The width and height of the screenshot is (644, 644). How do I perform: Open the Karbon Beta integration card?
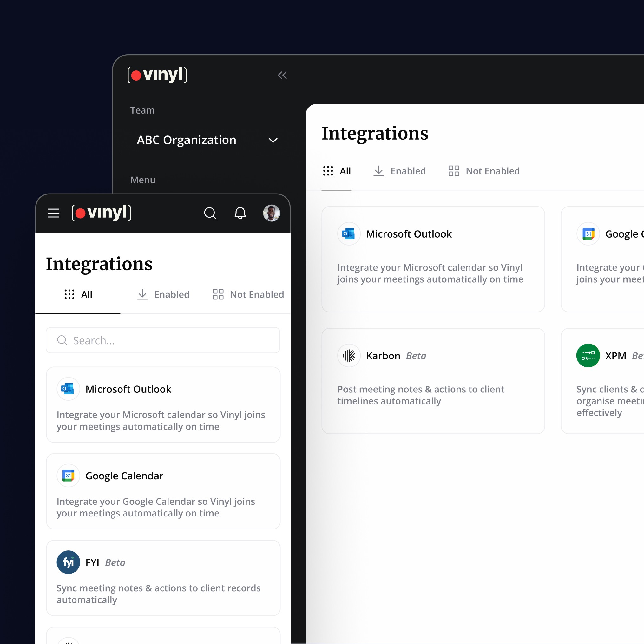click(433, 381)
